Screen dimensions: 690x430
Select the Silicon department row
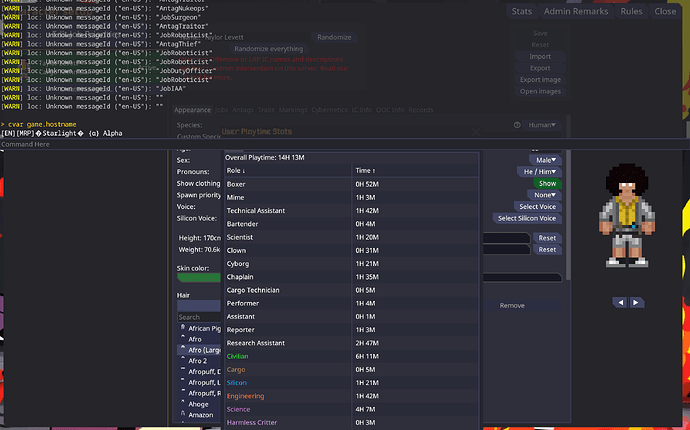[x=352, y=383]
